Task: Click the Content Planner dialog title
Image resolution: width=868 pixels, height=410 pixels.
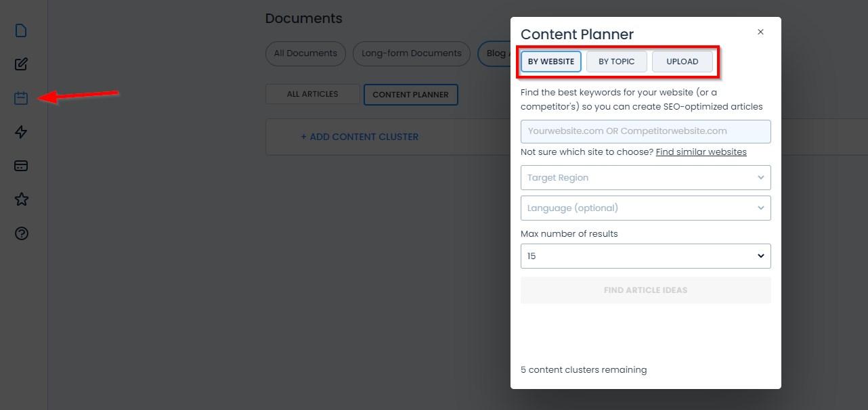Action: click(577, 35)
